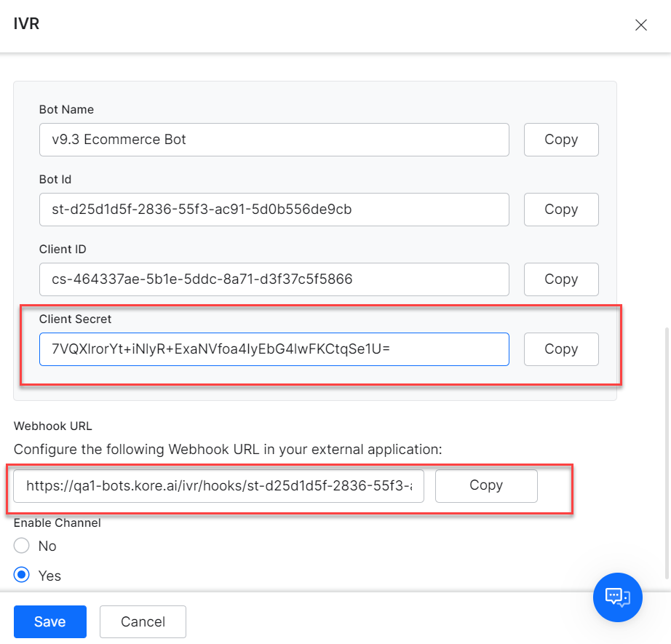671x644 pixels.
Task: Click the Cancel button
Action: [x=143, y=621]
